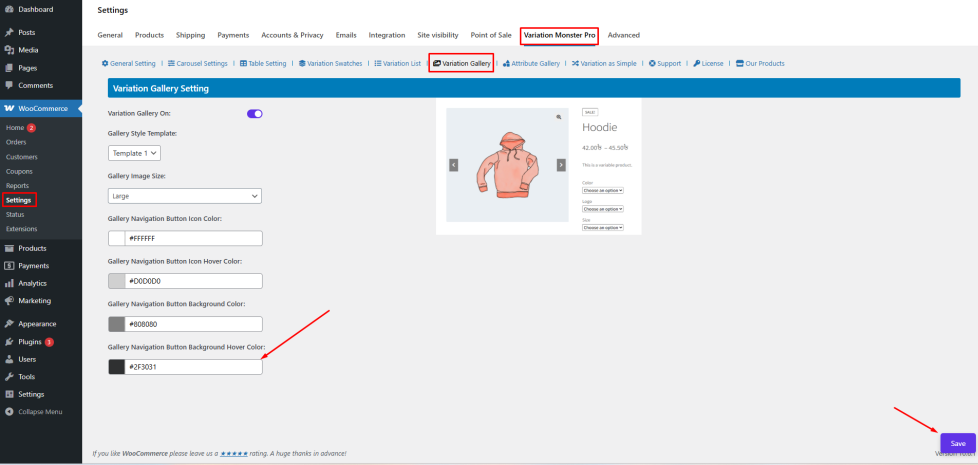The height and width of the screenshot is (465, 978).
Task: Click the #D0D0D0 color input field
Action: coord(193,281)
